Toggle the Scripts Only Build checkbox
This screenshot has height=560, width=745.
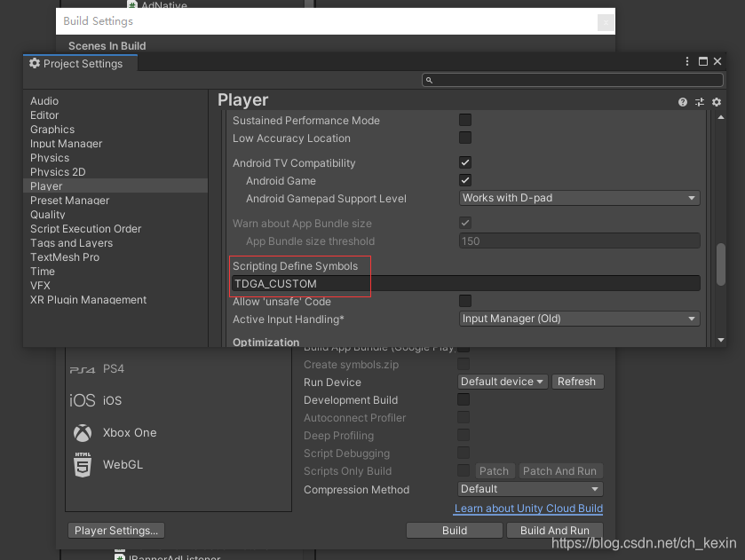464,470
